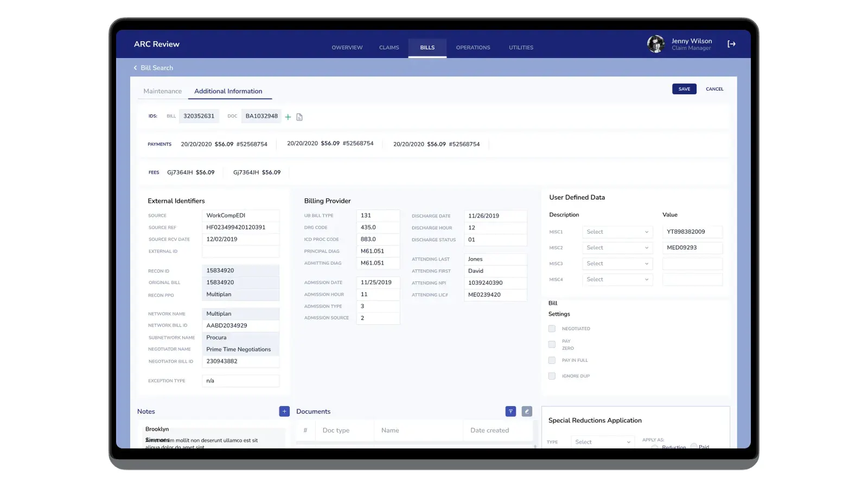Viewport: 868px width, 488px height.
Task: Open the Utilities nav tab
Action: (521, 48)
